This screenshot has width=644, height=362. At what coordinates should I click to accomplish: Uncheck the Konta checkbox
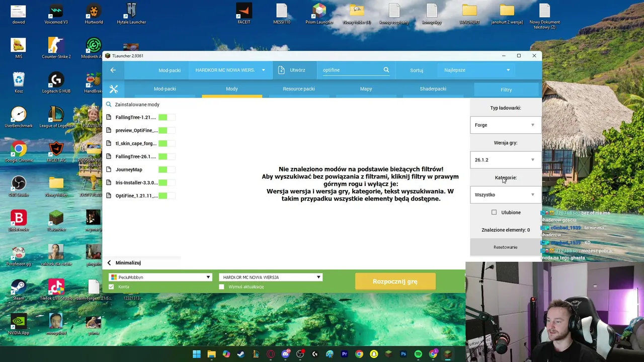(111, 287)
